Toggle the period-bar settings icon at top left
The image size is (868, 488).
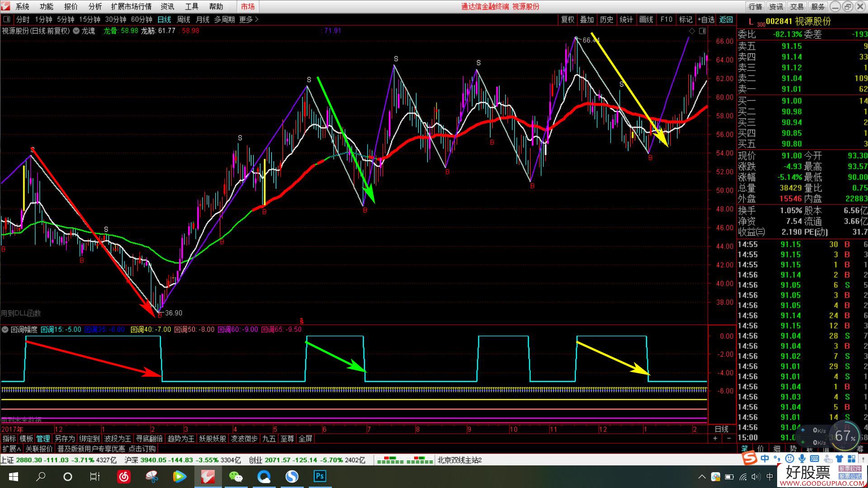(x=7, y=19)
